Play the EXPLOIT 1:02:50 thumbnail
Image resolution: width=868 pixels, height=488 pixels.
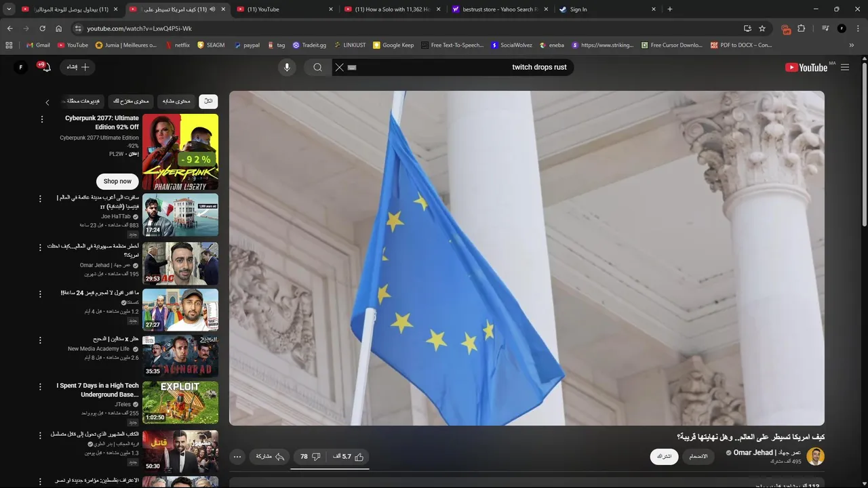(x=180, y=403)
